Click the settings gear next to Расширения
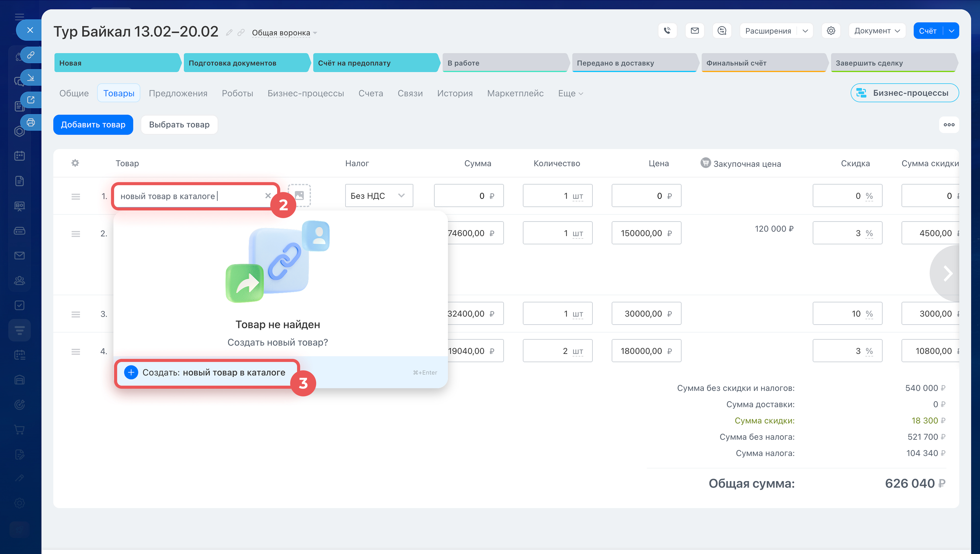The height and width of the screenshot is (554, 980). click(x=831, y=31)
